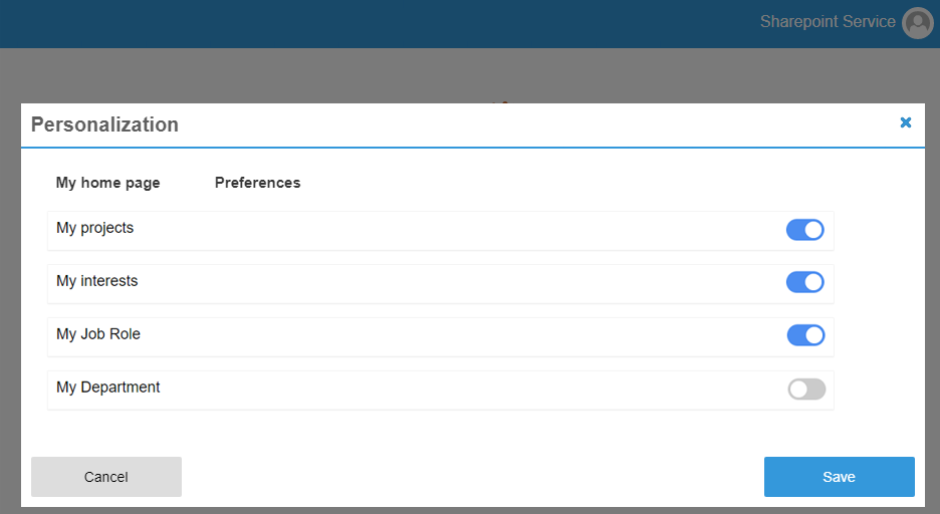Click the Personalization dialog title

coord(105,125)
